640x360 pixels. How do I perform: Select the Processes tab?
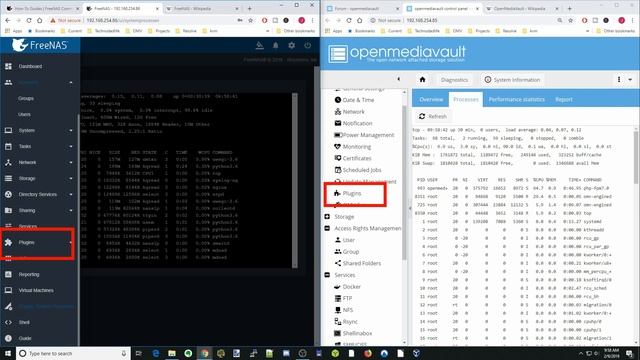[x=466, y=100]
